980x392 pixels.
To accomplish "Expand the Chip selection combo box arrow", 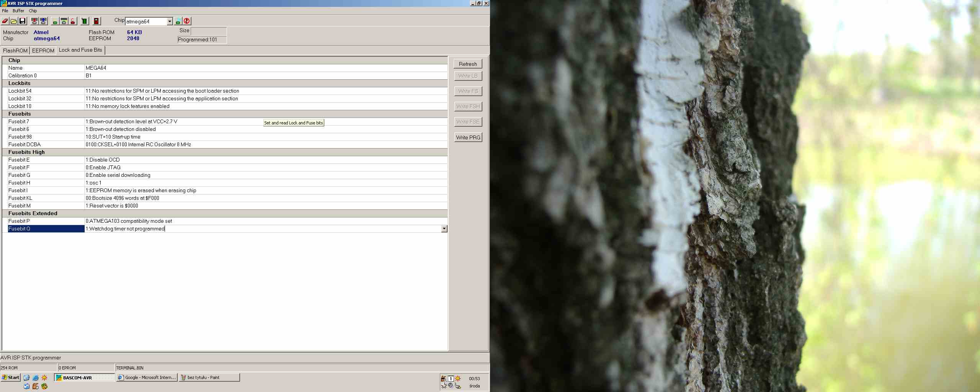I will [170, 21].
